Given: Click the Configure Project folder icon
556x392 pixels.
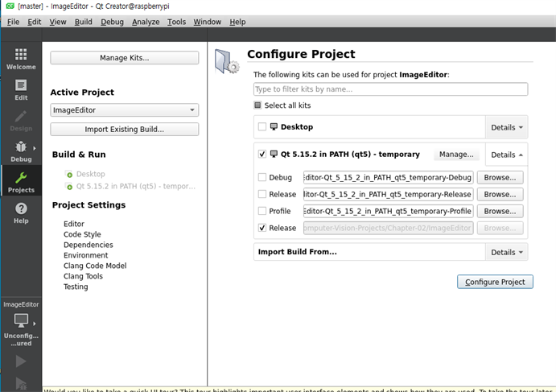Looking at the screenshot, I should [x=227, y=61].
